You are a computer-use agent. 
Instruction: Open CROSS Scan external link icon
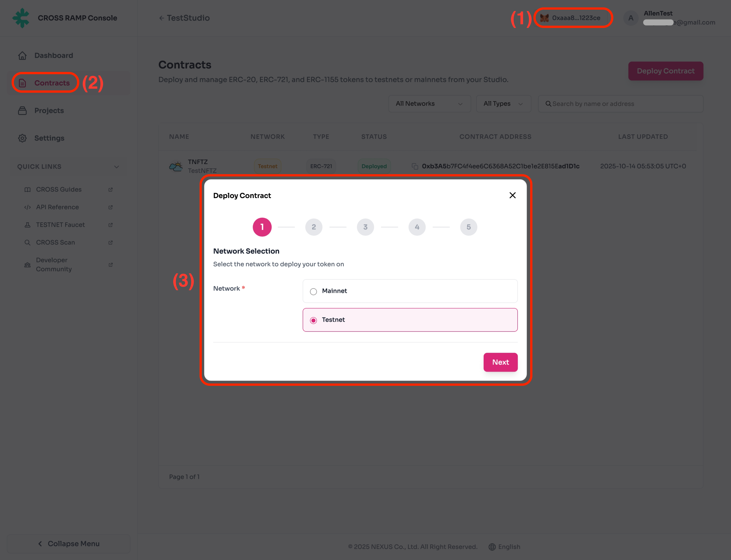[111, 243]
